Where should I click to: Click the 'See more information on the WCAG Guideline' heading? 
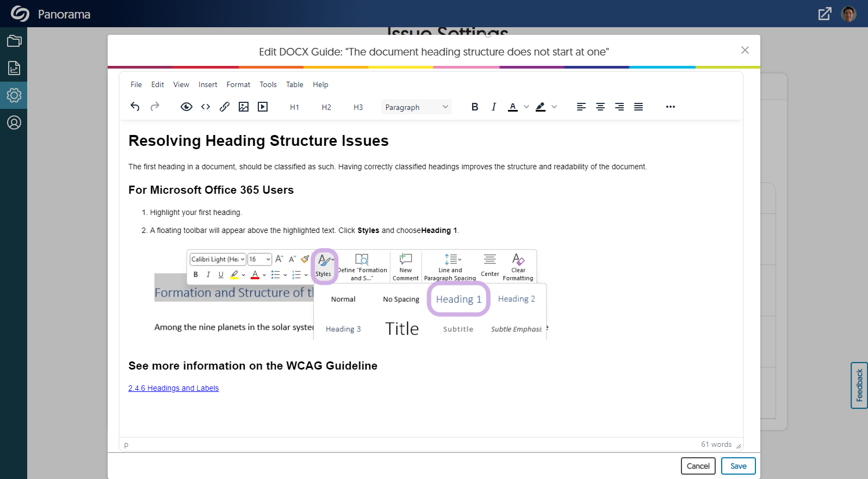click(x=253, y=366)
